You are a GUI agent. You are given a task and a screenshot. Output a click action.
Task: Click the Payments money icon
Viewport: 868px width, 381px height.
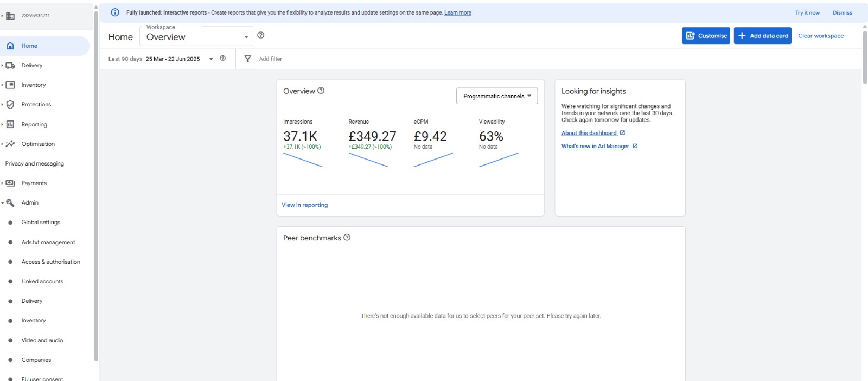pyautogui.click(x=10, y=183)
